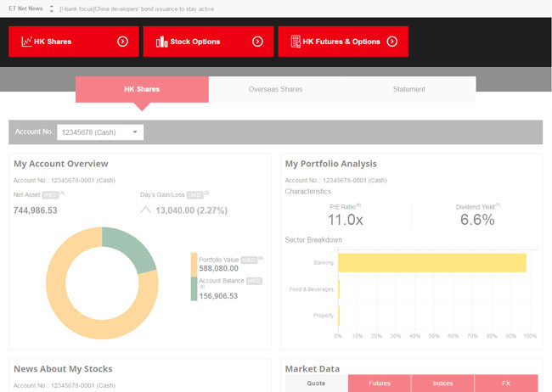
Task: Open the Statement tab
Action: [x=409, y=89]
